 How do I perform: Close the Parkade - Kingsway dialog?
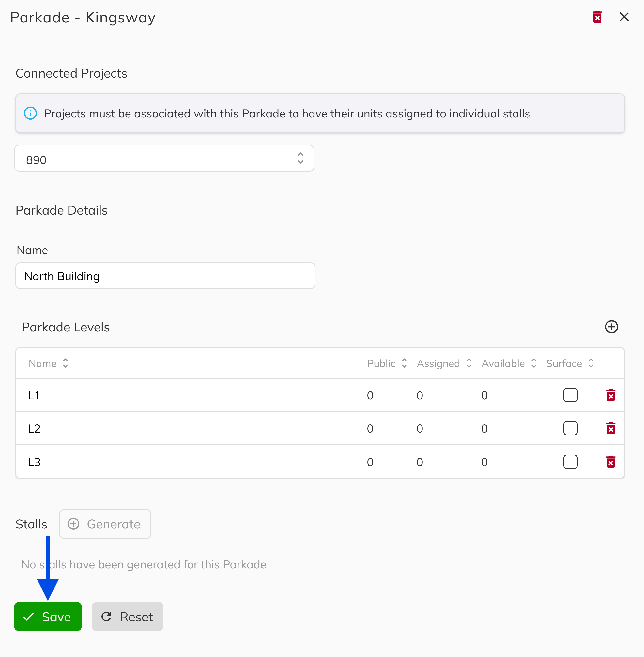(x=624, y=17)
